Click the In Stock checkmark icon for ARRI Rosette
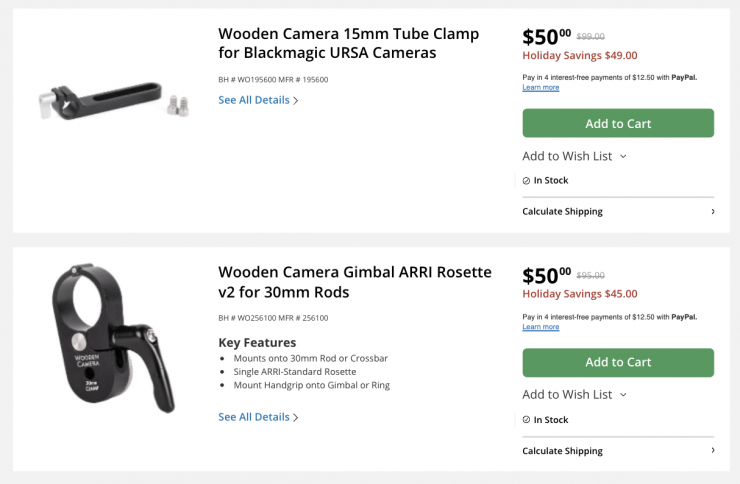This screenshot has height=484, width=740. [x=526, y=420]
